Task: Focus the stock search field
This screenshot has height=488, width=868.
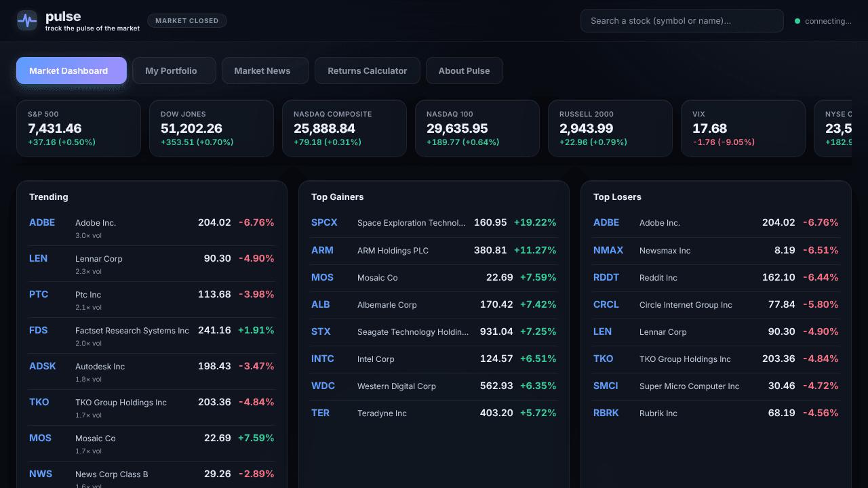Action: (682, 21)
